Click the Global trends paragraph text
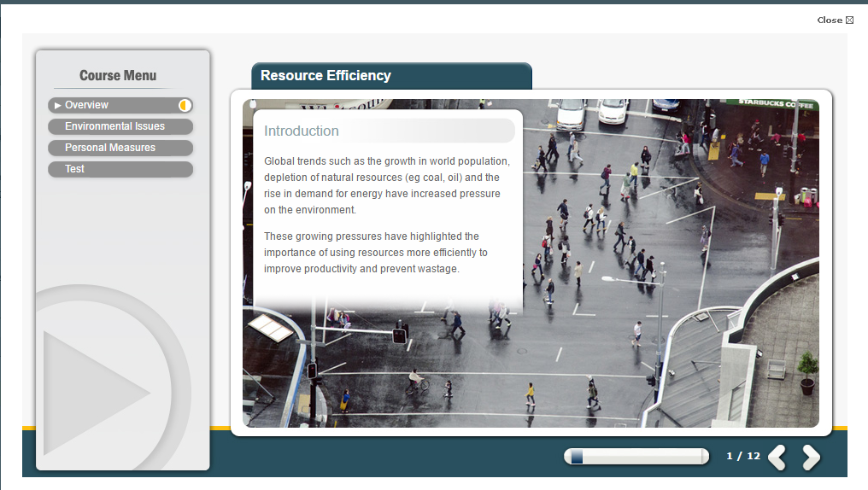The width and height of the screenshot is (868, 490). pos(387,185)
